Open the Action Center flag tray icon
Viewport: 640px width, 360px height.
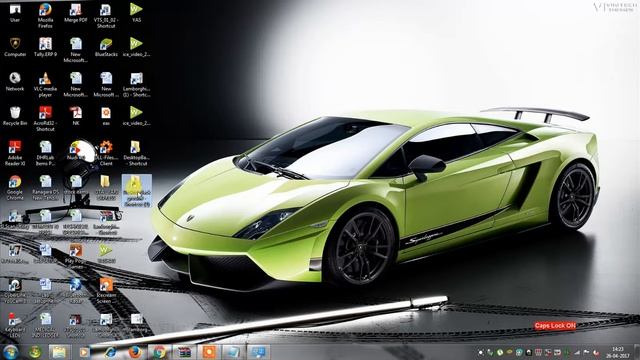[587, 352]
